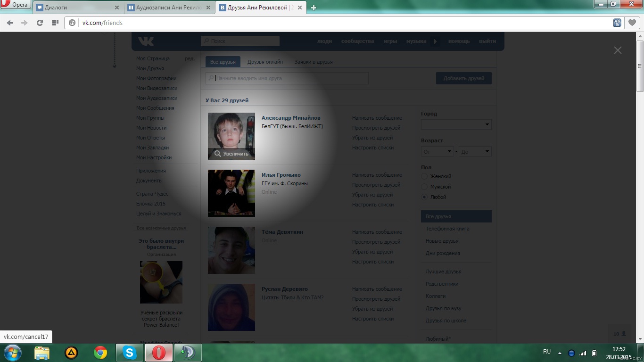Screen dimensions: 644x362
Task: Switch to Друзья онлайн tab
Action: click(x=265, y=62)
